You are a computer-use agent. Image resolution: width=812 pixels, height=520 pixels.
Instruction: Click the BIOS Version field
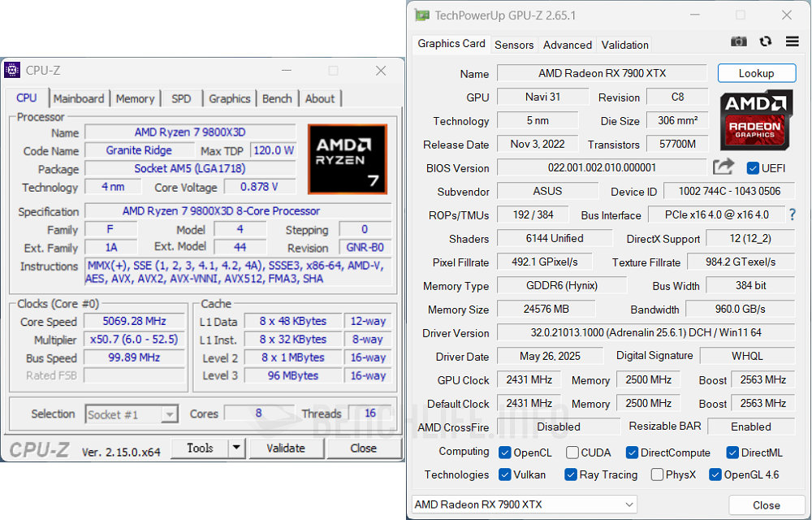[x=602, y=167]
